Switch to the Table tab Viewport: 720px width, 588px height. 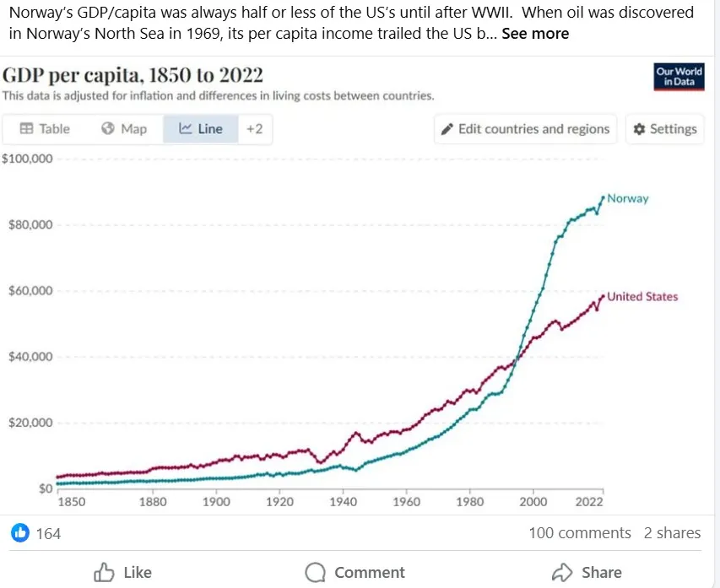pyautogui.click(x=45, y=129)
